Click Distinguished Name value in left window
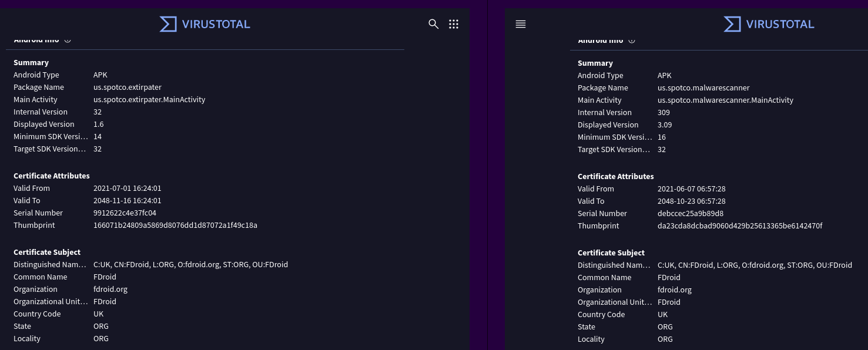 (191, 265)
